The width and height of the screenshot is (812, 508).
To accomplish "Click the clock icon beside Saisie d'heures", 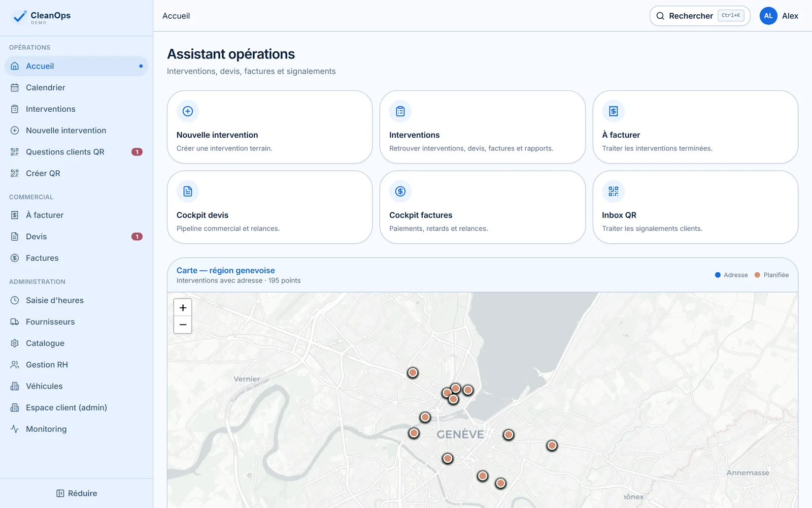I will (15, 300).
